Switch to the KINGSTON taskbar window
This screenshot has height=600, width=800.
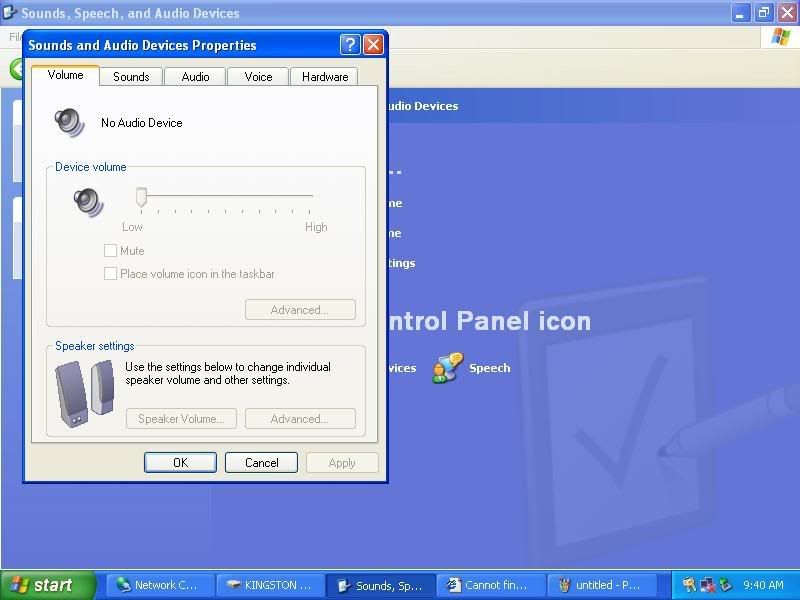pos(271,585)
